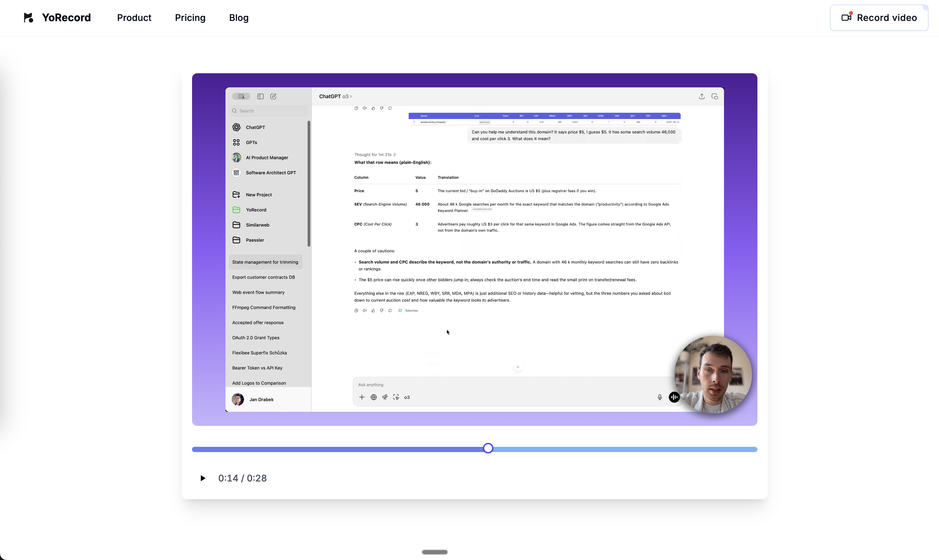939x560 pixels.
Task: Click the Search field in sidebar
Action: click(x=268, y=111)
